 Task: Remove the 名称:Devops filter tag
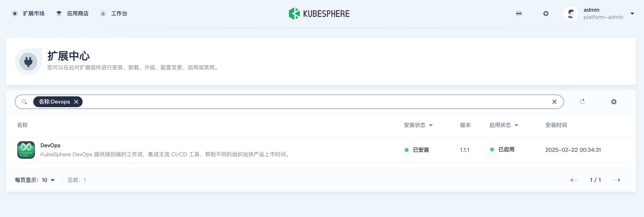point(76,102)
